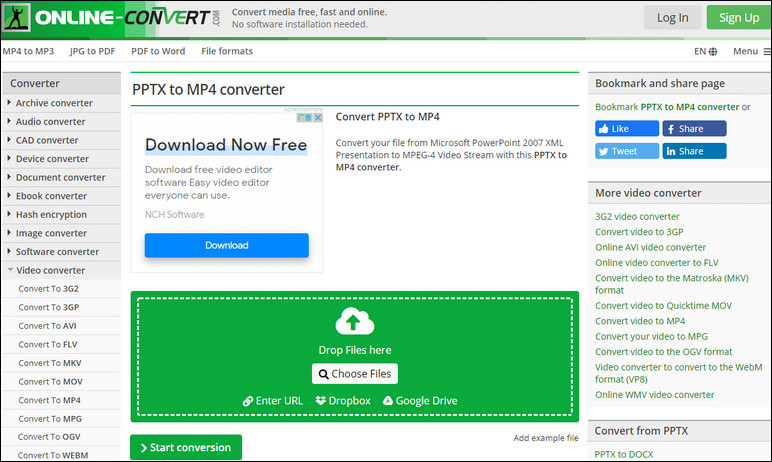Select Convert To 3GP
Viewport: 772px width, 462px height.
[x=48, y=307]
